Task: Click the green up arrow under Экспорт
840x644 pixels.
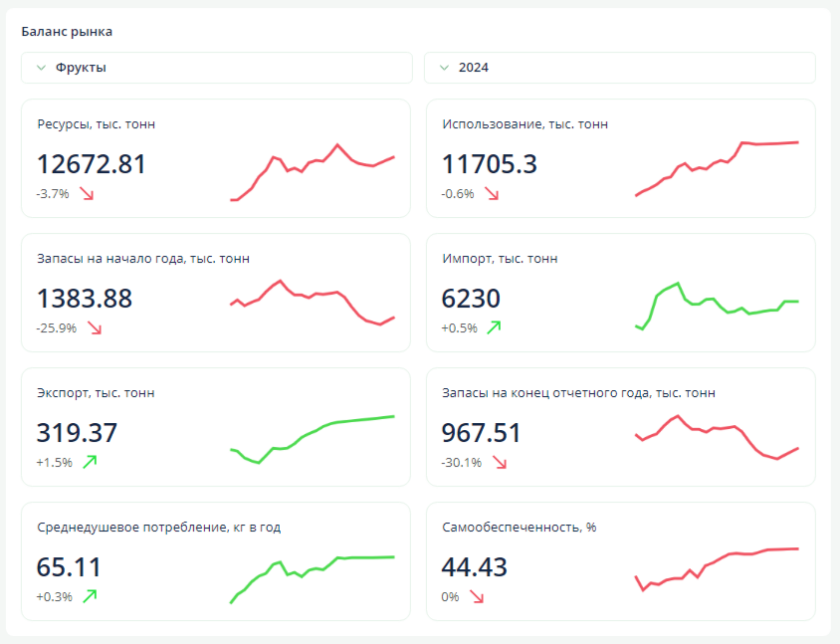Action: tap(90, 462)
